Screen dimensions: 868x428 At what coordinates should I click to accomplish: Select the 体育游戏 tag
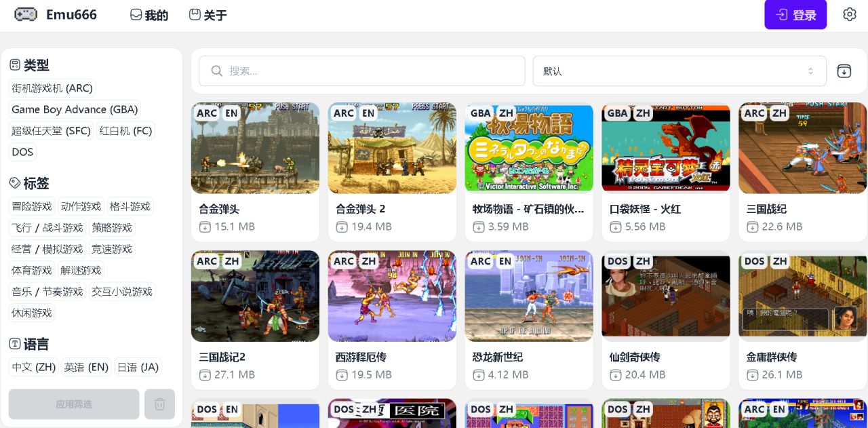pos(32,270)
